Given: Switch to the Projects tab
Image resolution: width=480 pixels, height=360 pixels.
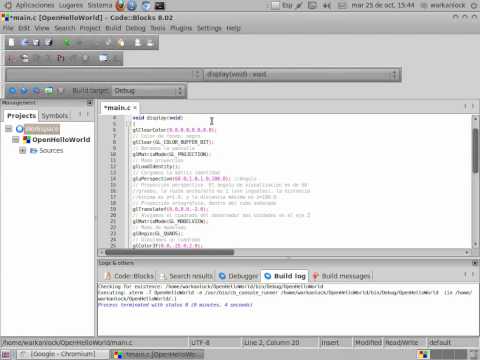Looking at the screenshot, I should (x=21, y=116).
